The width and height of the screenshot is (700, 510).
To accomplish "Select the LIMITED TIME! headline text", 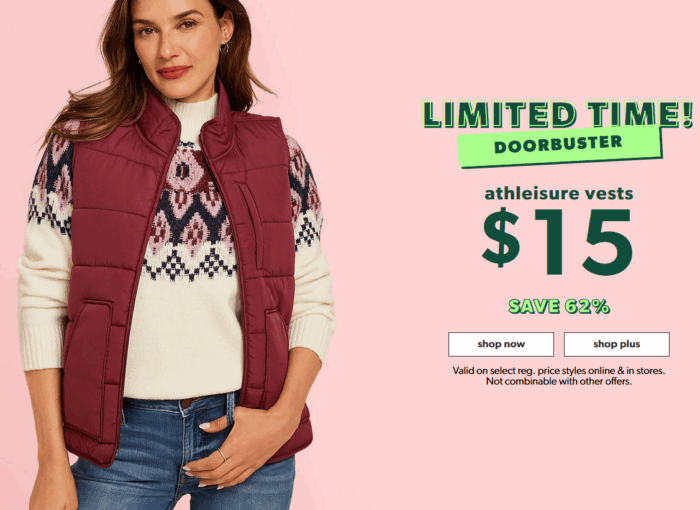I will (558, 114).
